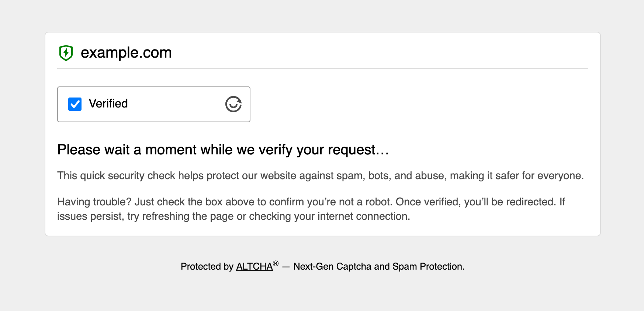
Task: Open the ALTCHA link in footer
Action: (254, 266)
